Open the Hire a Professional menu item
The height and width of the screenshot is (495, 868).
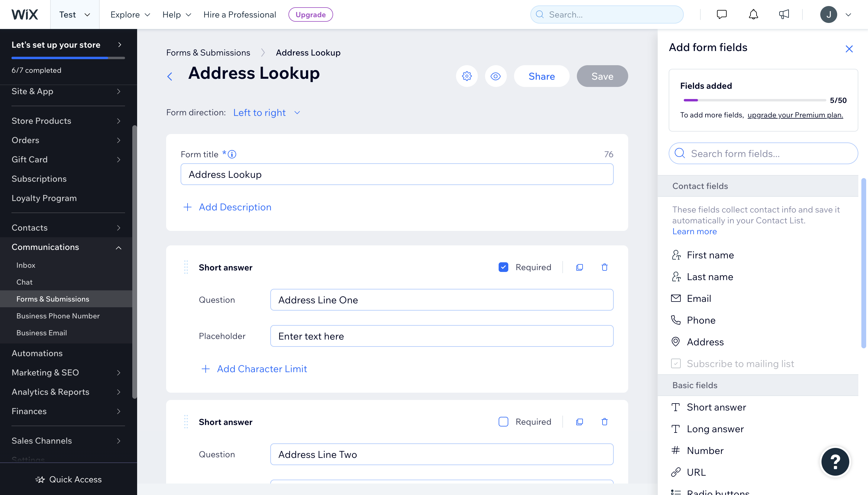point(240,14)
